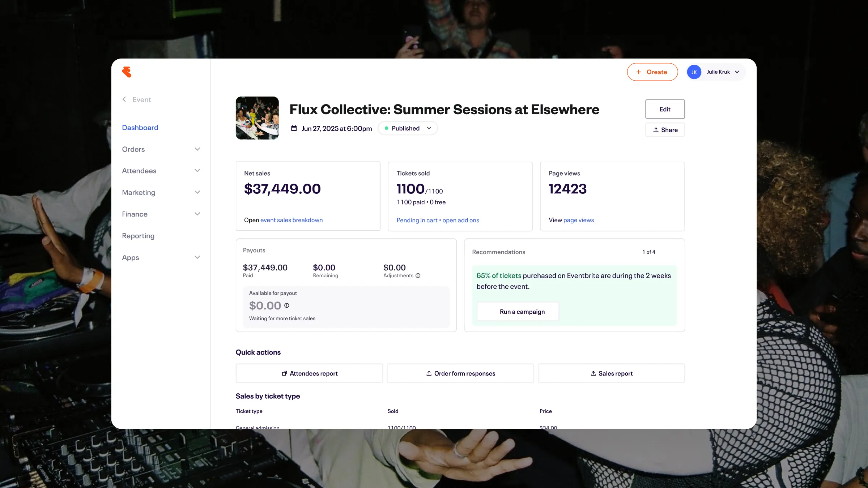Click the calendar icon by event date
The width and height of the screenshot is (868, 488).
(294, 128)
